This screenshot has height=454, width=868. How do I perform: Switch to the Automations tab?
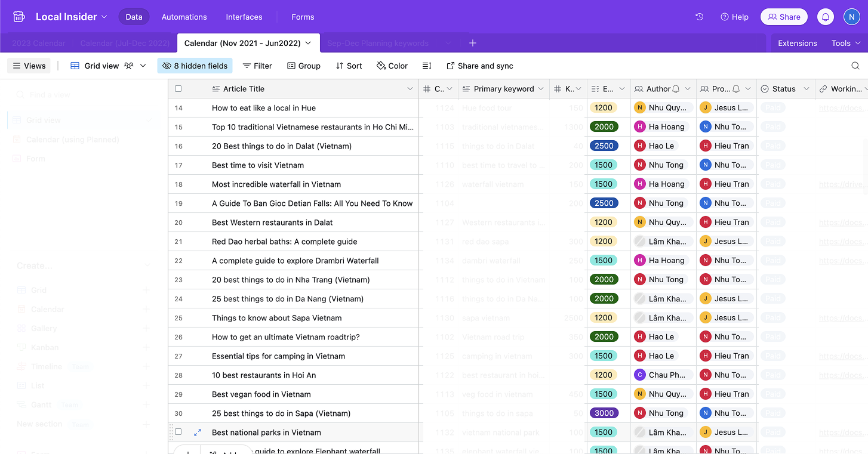click(x=184, y=17)
